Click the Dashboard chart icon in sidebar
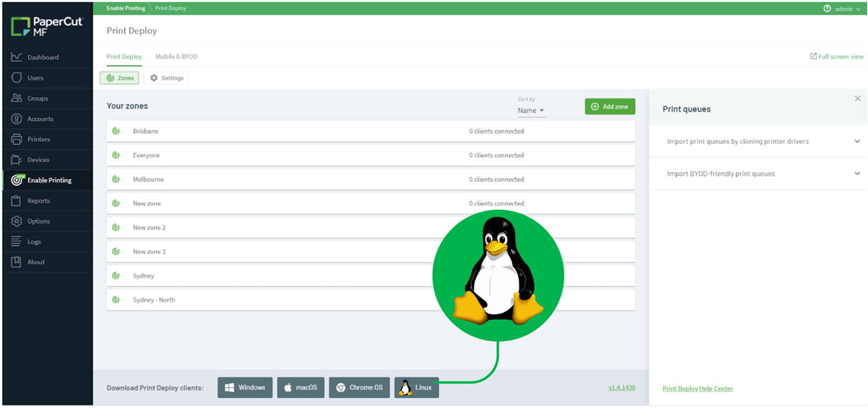The height and width of the screenshot is (409, 868). pos(17,57)
